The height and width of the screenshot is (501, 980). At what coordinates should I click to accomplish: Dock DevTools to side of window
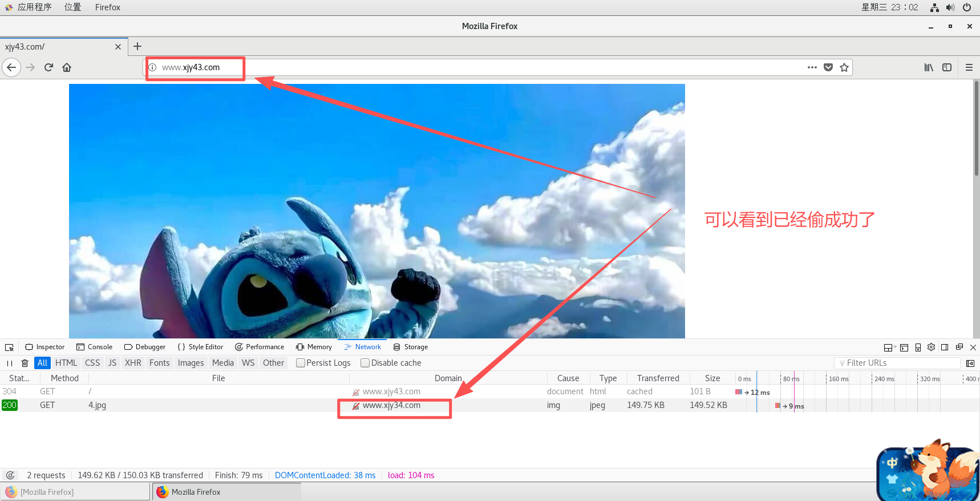tap(945, 347)
